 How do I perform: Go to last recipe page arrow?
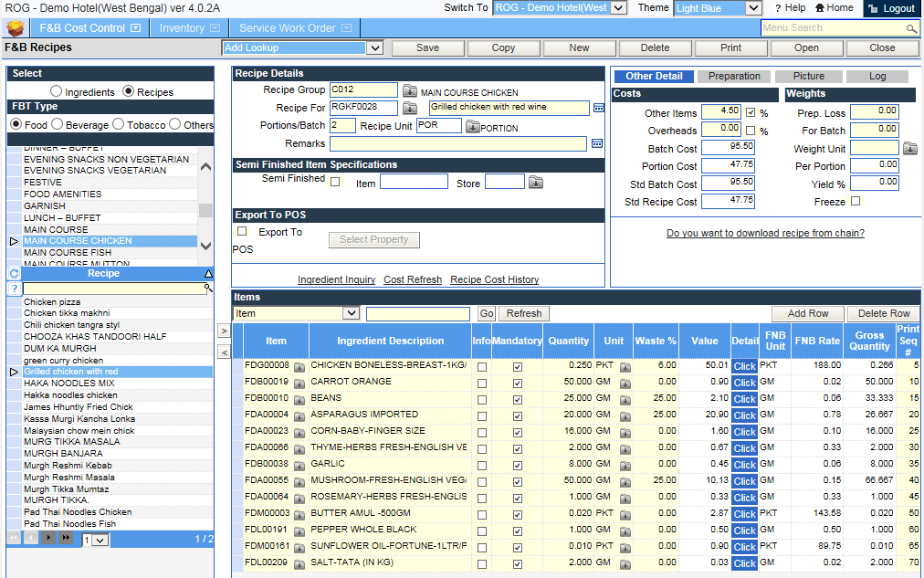coord(66,537)
